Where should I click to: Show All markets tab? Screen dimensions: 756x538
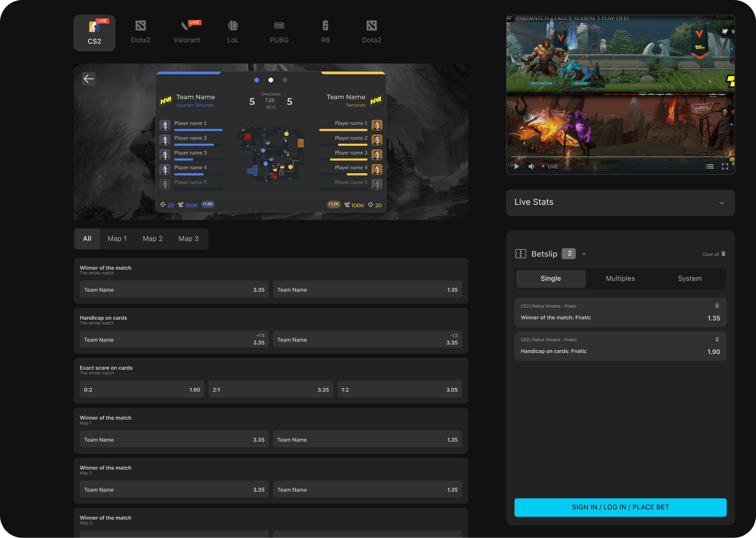coord(87,239)
